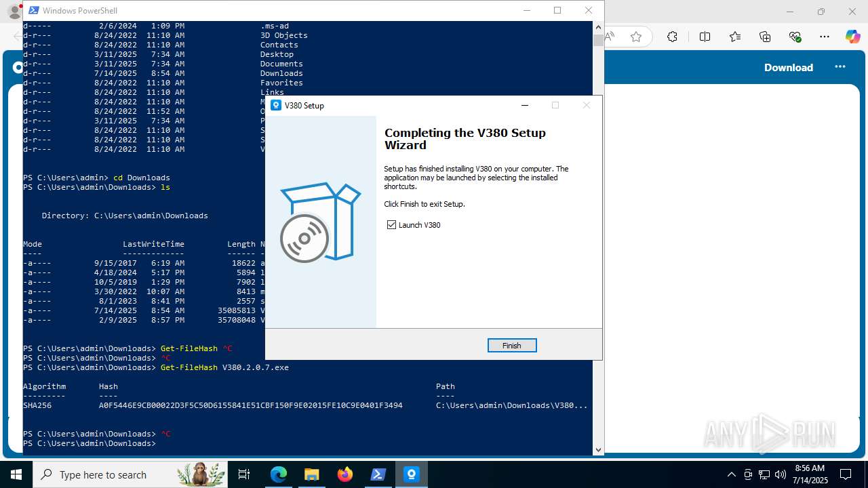This screenshot has width=868, height=488.
Task: Open the three-dot menu beside Download
Action: point(840,66)
